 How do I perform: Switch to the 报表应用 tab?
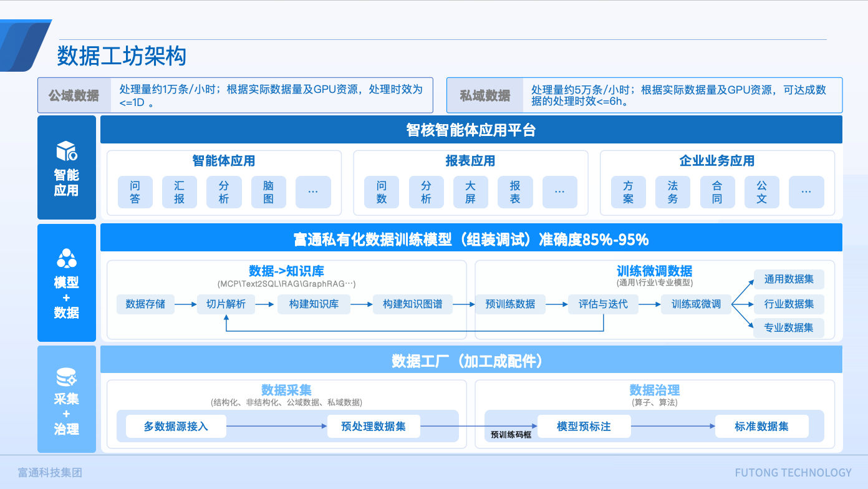[471, 160]
